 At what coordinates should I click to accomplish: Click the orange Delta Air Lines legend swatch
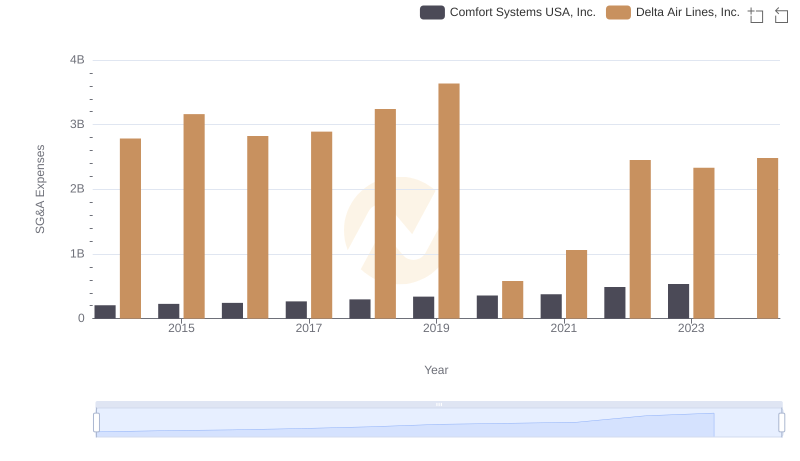[618, 12]
